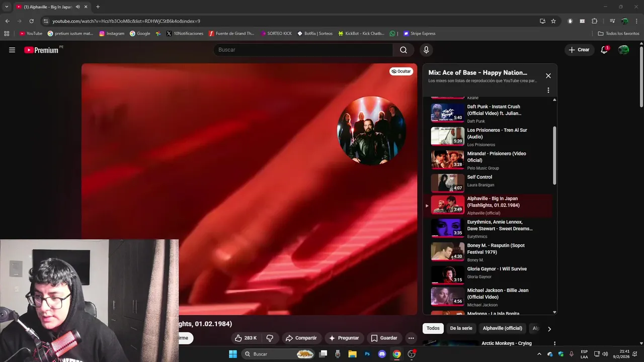Click the Compartir share button
Viewport: 644px width, 362px height.
point(301,338)
